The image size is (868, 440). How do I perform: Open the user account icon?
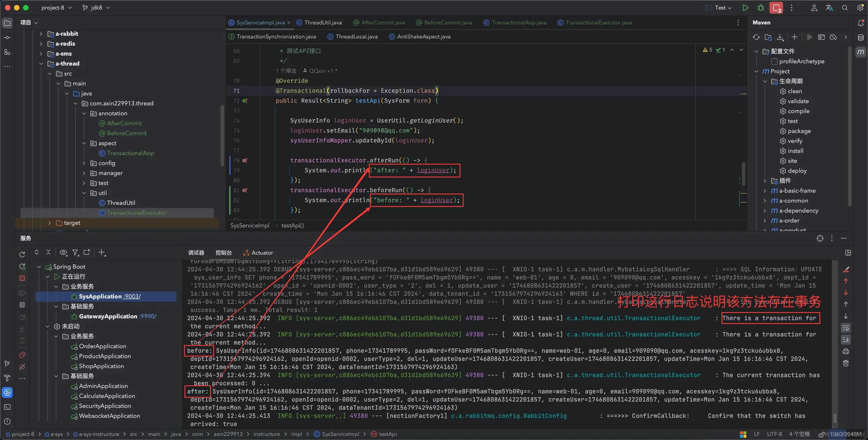(814, 8)
